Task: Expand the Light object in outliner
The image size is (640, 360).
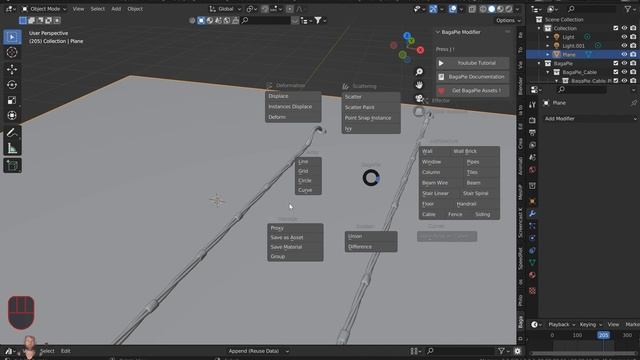Action: point(548,37)
